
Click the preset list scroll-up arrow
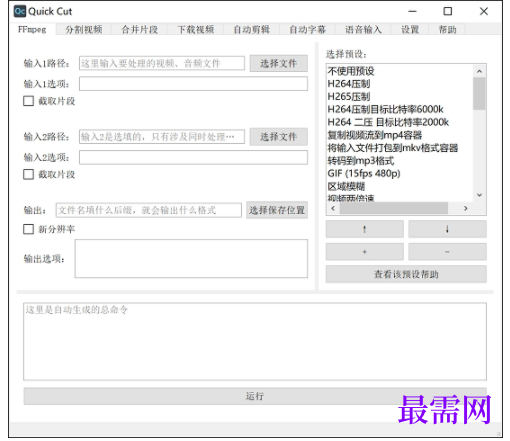tap(479, 71)
